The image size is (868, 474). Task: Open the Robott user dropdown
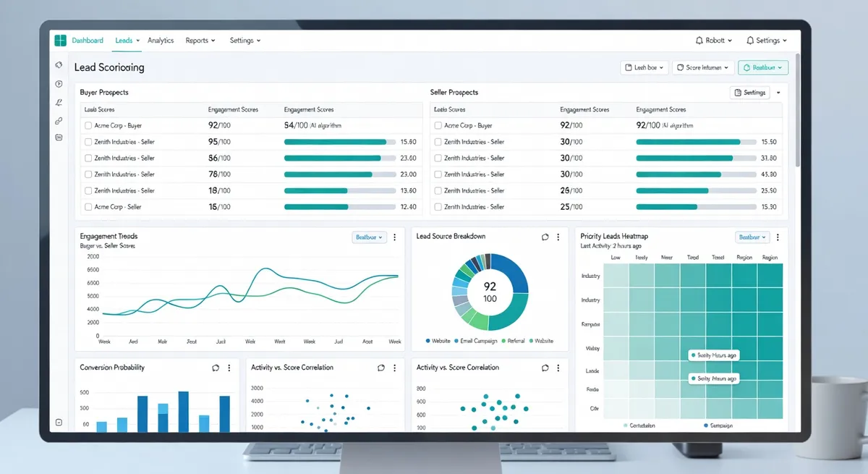coord(714,41)
